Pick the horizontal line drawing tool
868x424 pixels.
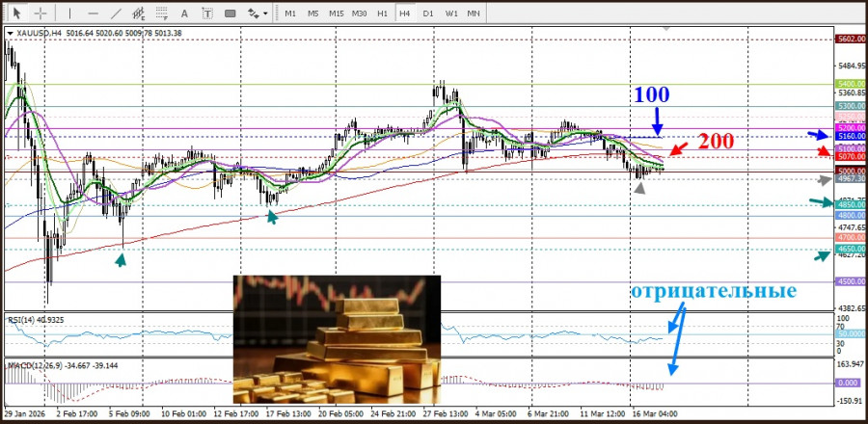pyautogui.click(x=94, y=13)
